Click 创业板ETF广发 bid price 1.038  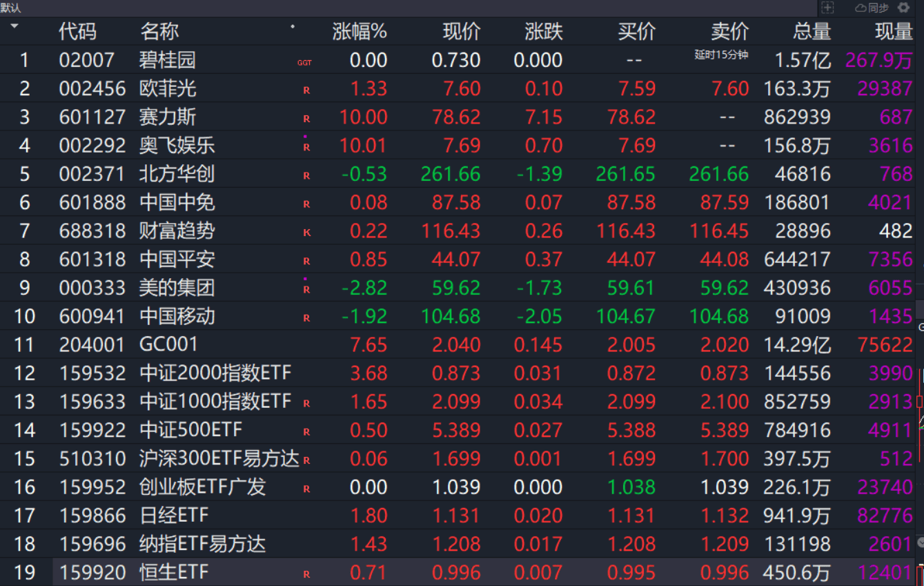(x=631, y=487)
